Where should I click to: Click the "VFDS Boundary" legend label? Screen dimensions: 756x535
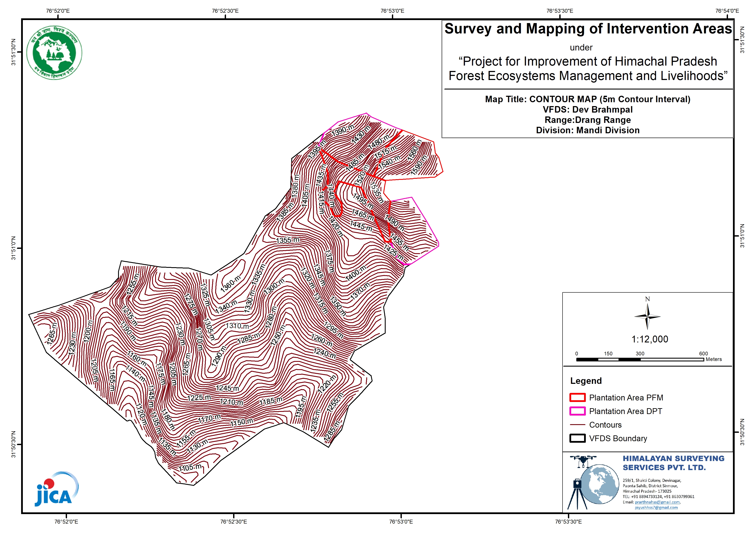(x=618, y=438)
